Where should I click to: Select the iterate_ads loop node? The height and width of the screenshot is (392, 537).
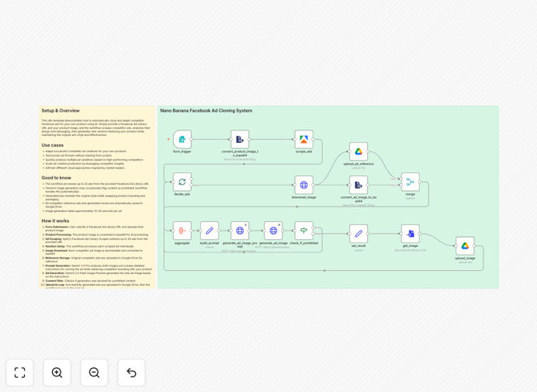pyautogui.click(x=182, y=182)
